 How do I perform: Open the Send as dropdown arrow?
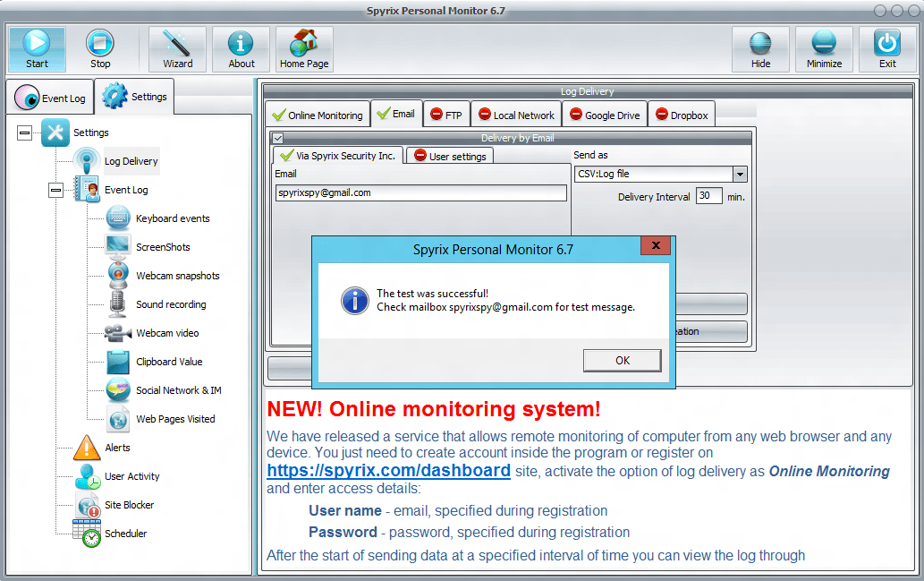click(740, 174)
